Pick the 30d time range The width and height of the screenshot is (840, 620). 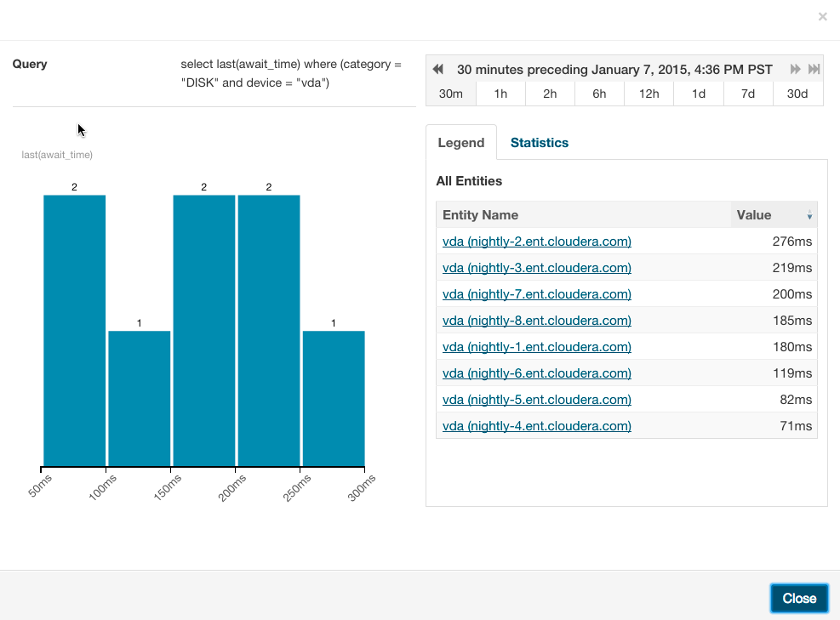797,94
